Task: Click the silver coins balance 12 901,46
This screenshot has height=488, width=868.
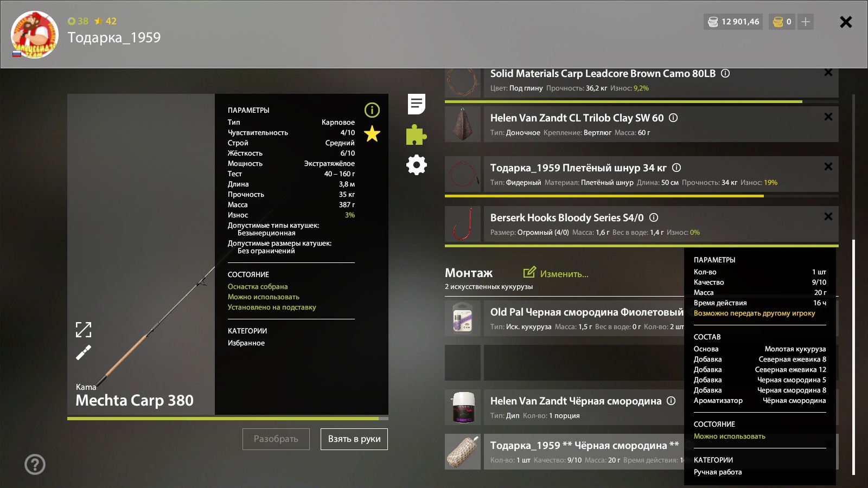Action: tap(733, 22)
